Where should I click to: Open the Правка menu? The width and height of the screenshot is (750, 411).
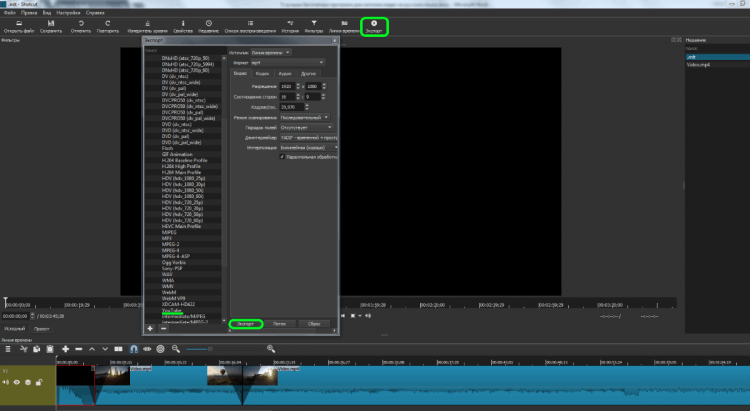click(x=29, y=13)
